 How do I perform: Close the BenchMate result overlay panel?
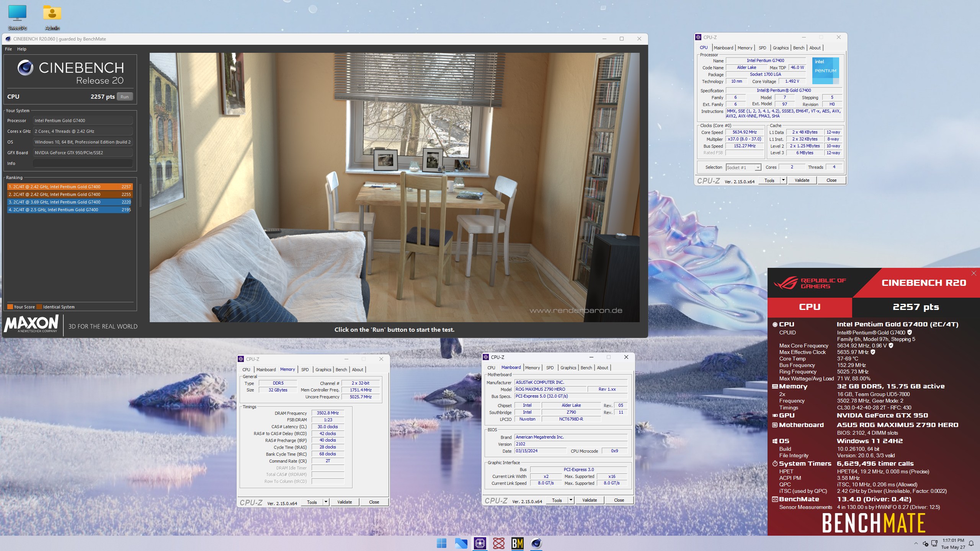point(974,273)
